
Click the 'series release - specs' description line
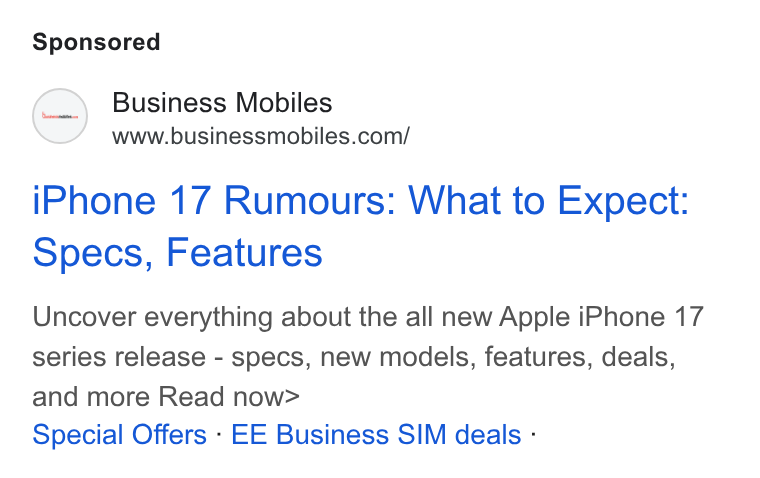tap(354, 357)
